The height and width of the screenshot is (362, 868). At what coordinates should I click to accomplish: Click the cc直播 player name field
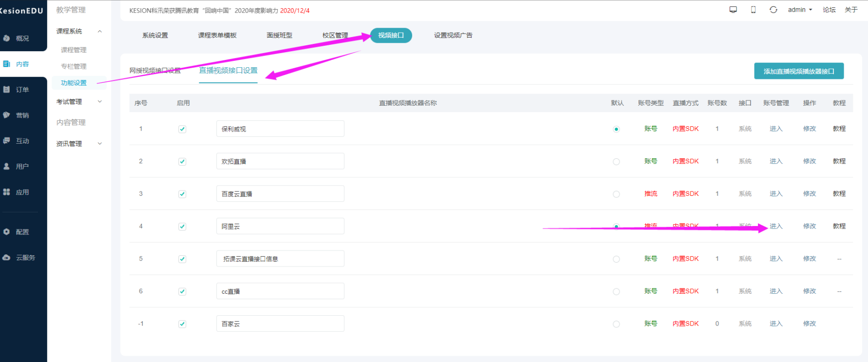tap(280, 291)
